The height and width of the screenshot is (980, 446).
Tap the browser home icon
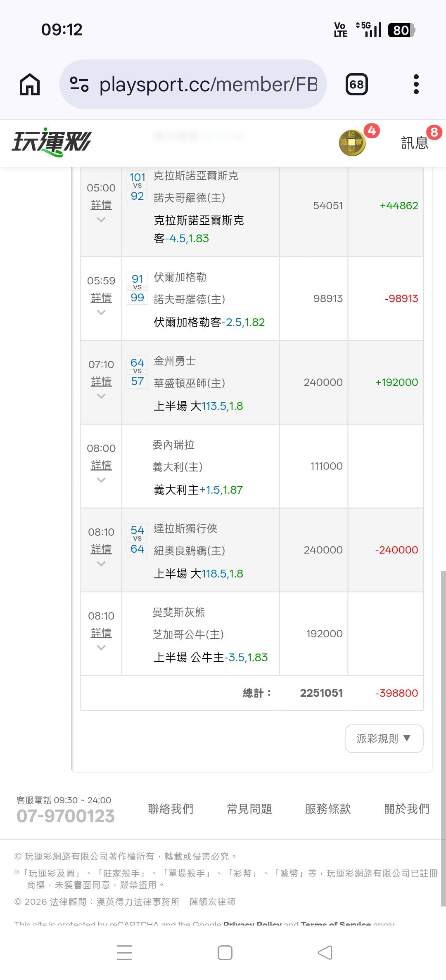pyautogui.click(x=30, y=85)
